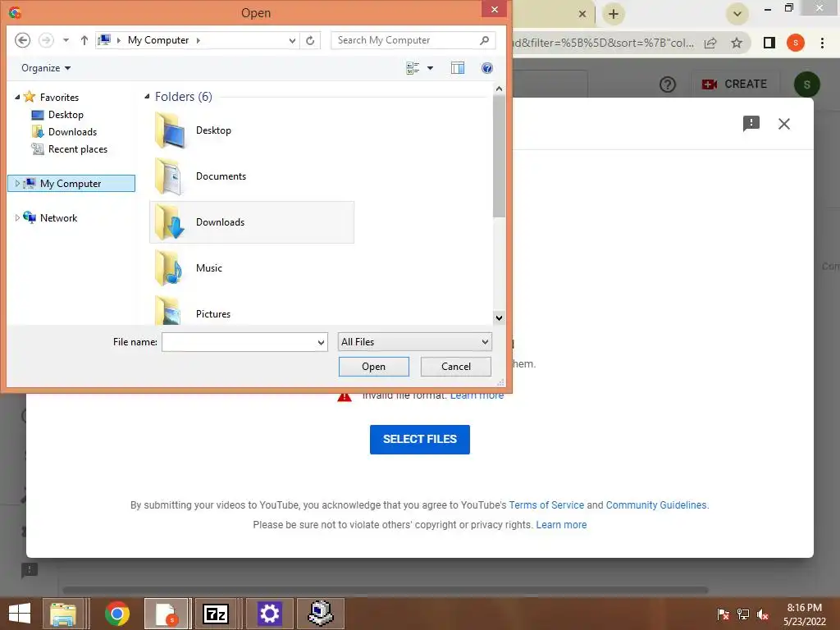The width and height of the screenshot is (840, 630).
Task: Refresh the My Computer location
Action: [x=310, y=41]
